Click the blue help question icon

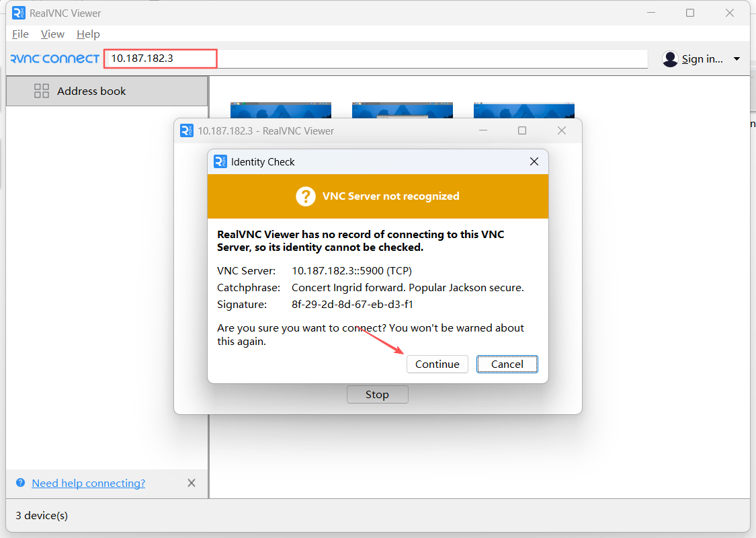tap(20, 482)
